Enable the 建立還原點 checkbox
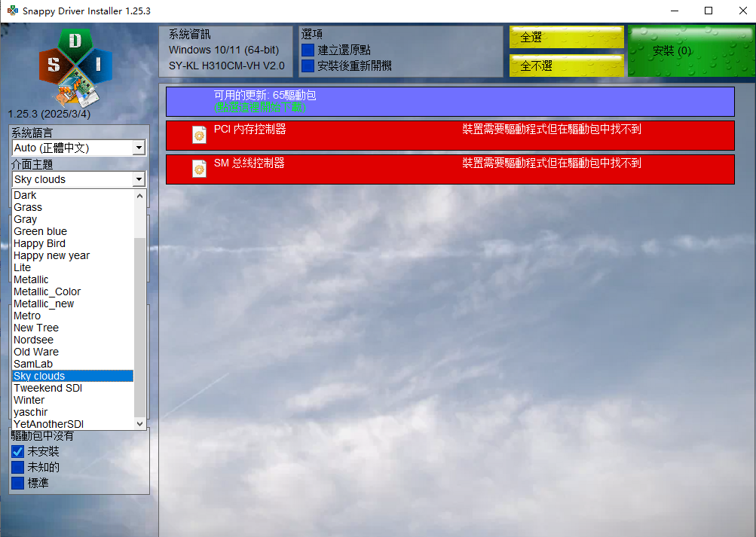The width and height of the screenshot is (756, 537). (308, 50)
